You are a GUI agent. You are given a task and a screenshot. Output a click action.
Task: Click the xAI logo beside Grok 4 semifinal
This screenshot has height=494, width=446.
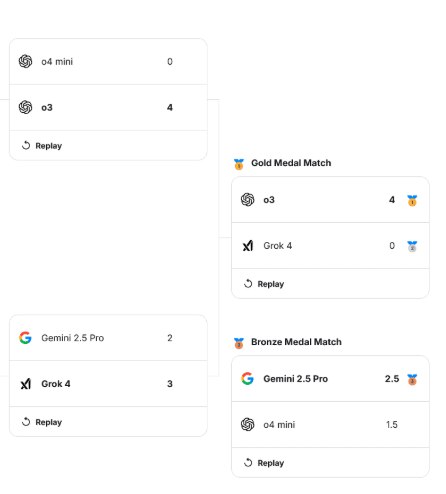coord(26,384)
